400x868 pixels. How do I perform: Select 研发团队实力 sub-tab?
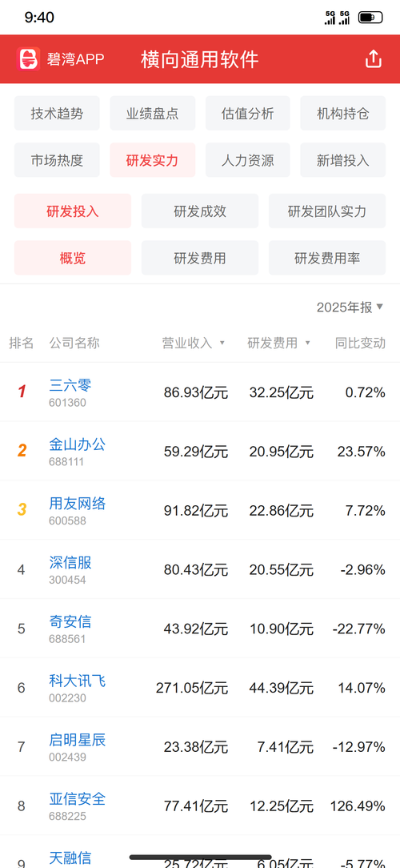(x=327, y=211)
